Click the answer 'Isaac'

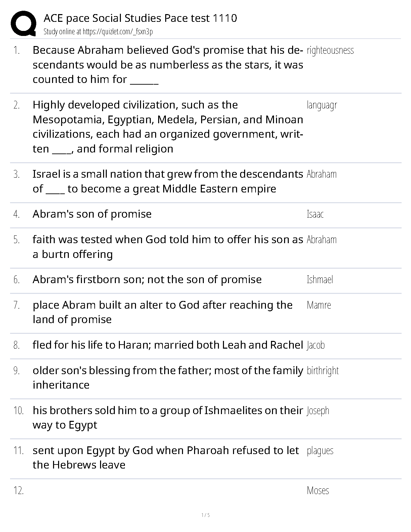(315, 214)
